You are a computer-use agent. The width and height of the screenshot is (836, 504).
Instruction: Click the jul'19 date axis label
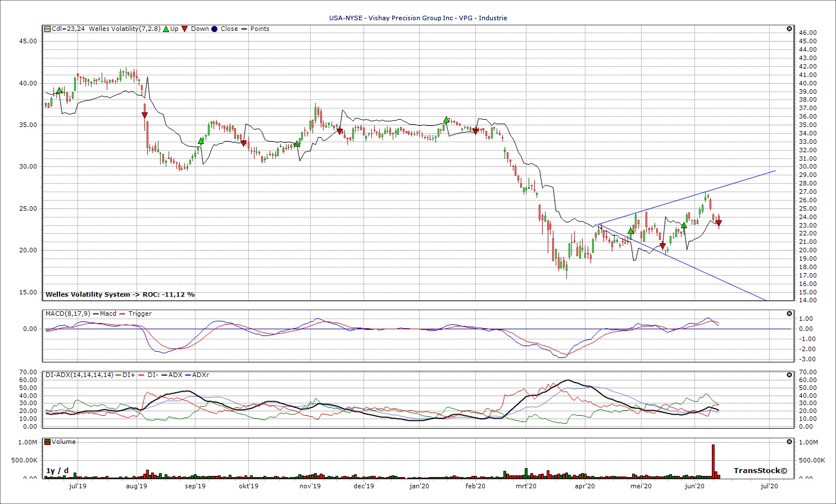point(78,486)
